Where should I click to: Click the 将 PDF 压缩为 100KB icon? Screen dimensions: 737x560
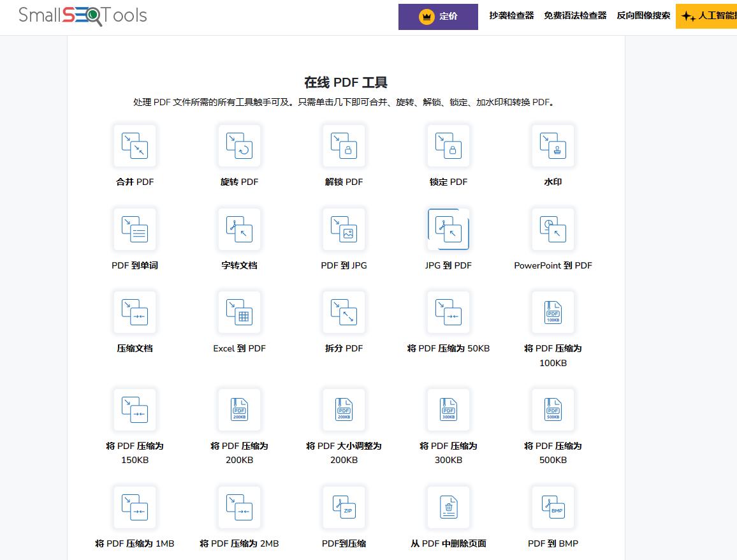[553, 312]
